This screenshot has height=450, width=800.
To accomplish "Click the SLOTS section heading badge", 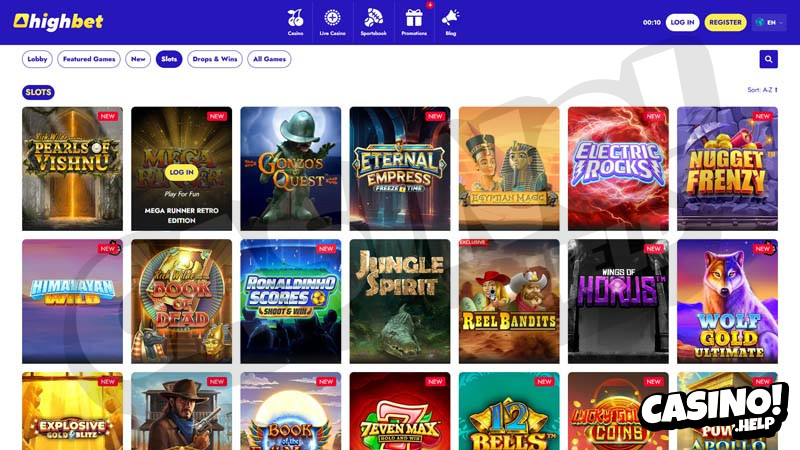I will pyautogui.click(x=38, y=92).
